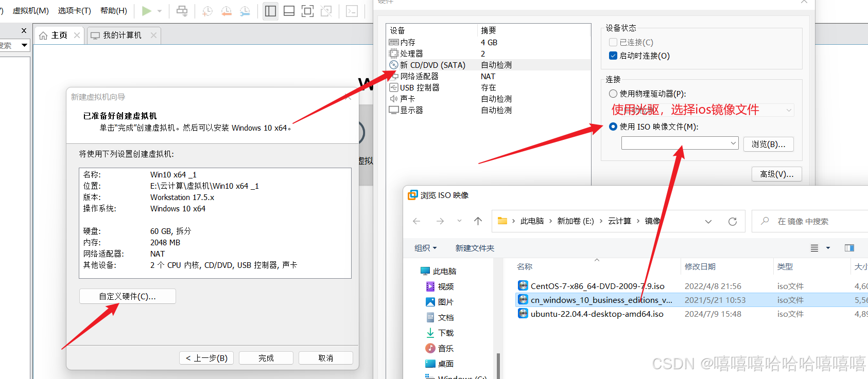Click the enter full screen mode icon
The width and height of the screenshot is (868, 379).
(307, 11)
